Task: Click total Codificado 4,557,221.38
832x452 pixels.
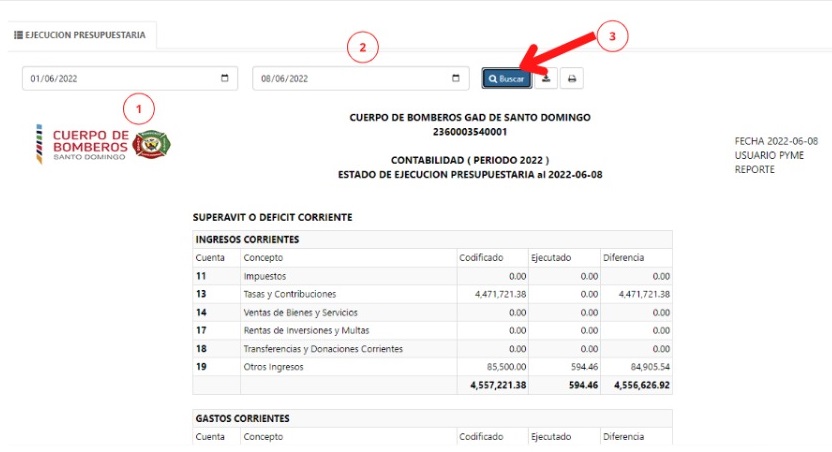Action: click(498, 385)
